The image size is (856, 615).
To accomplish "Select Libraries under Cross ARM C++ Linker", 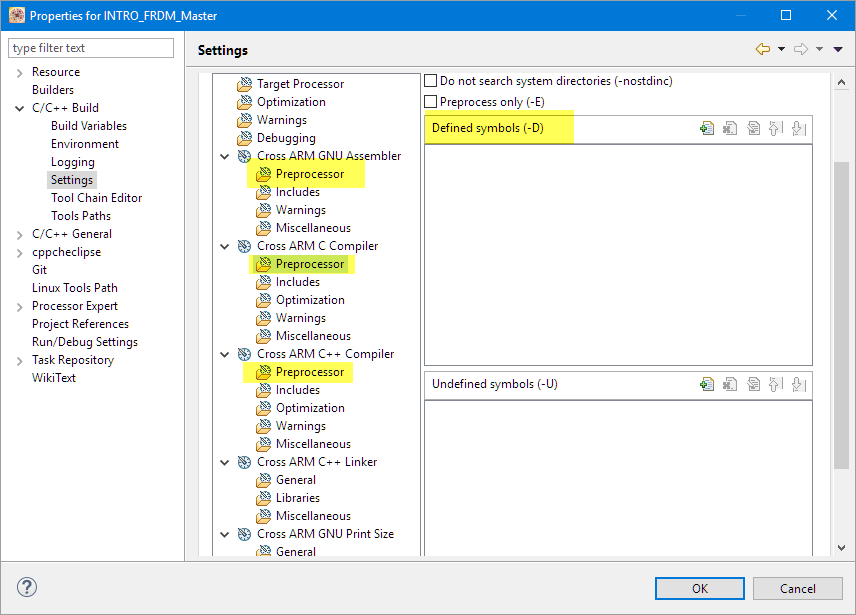I will pos(297,498).
